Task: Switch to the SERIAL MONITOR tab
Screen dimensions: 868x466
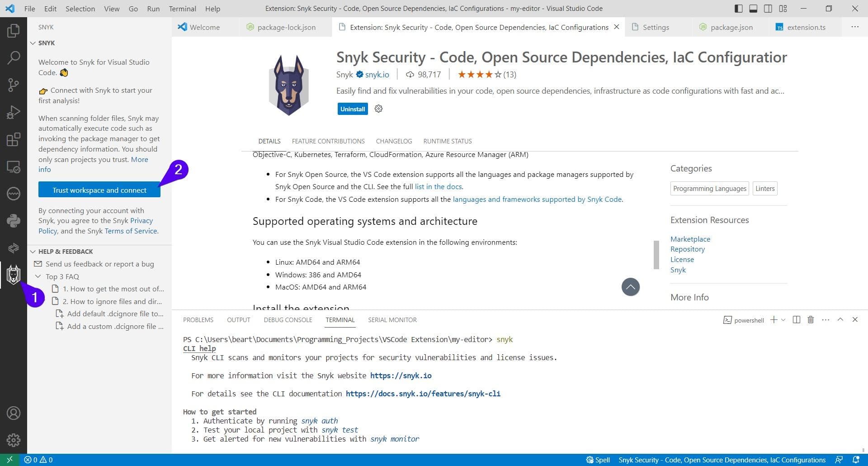Action: point(392,320)
